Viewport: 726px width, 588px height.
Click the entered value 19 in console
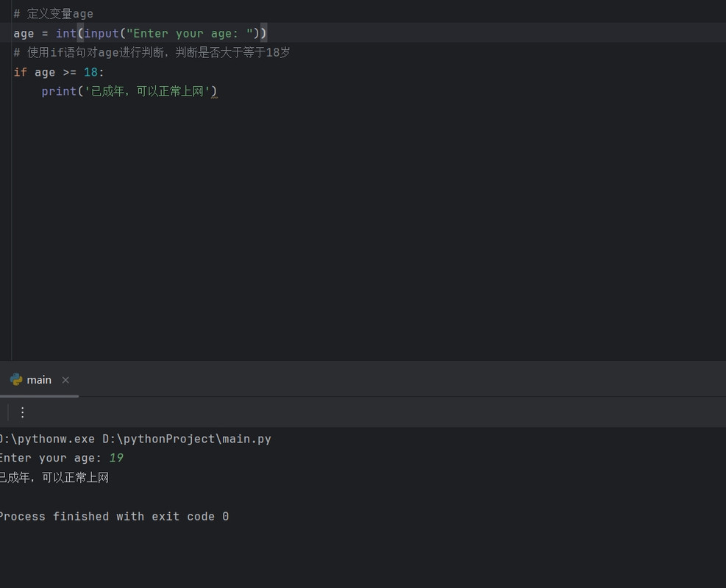click(116, 458)
